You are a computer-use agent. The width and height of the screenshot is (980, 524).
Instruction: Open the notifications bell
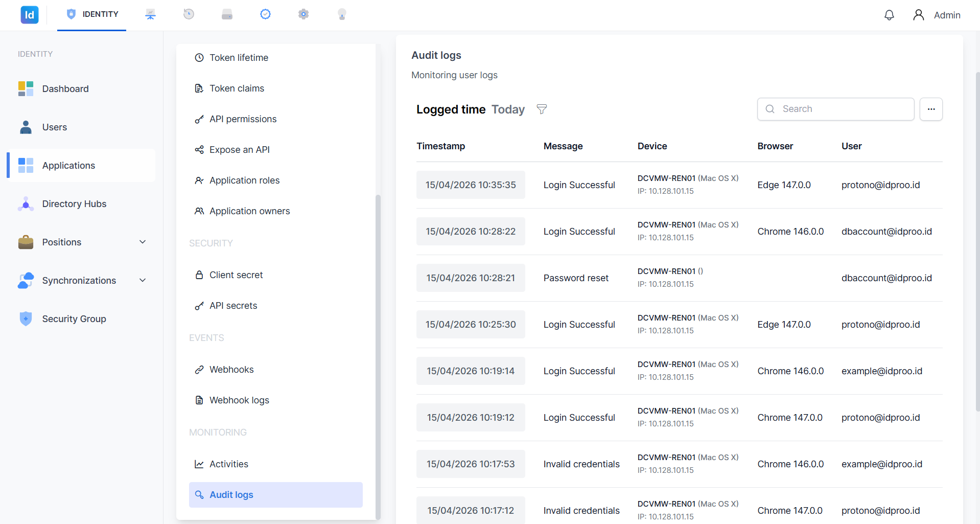pyautogui.click(x=889, y=15)
